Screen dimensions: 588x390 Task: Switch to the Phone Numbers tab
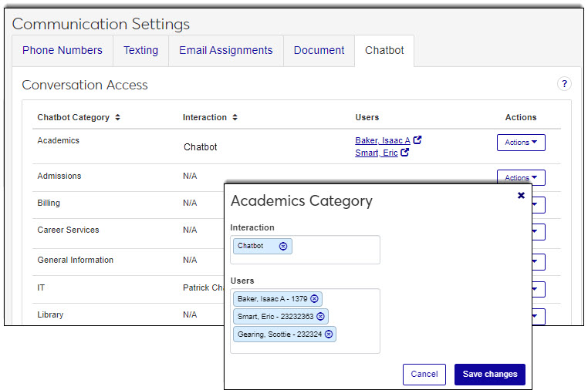[x=63, y=51]
